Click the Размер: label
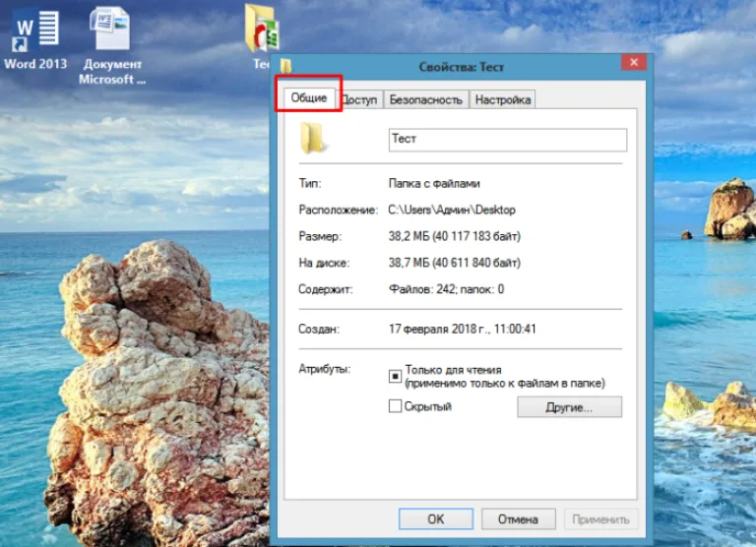 tap(320, 236)
